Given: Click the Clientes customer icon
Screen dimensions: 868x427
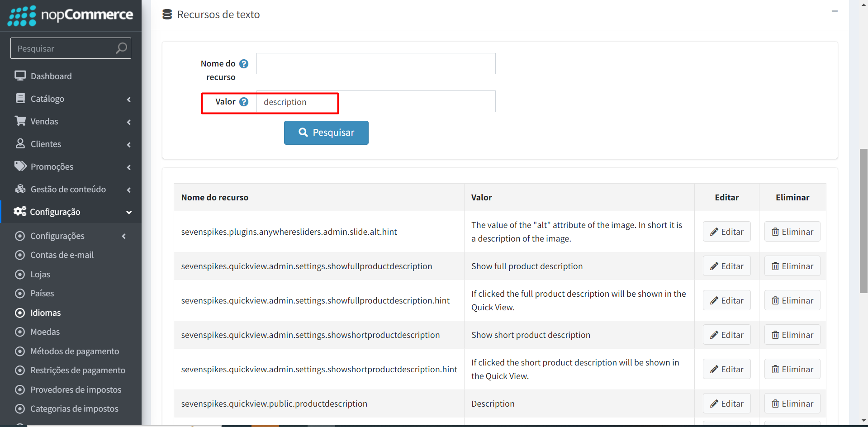Looking at the screenshot, I should (20, 143).
